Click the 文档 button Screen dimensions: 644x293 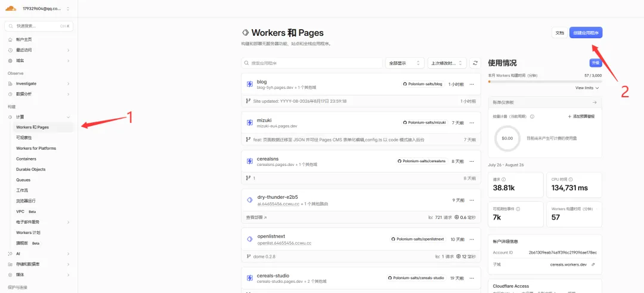pyautogui.click(x=559, y=33)
